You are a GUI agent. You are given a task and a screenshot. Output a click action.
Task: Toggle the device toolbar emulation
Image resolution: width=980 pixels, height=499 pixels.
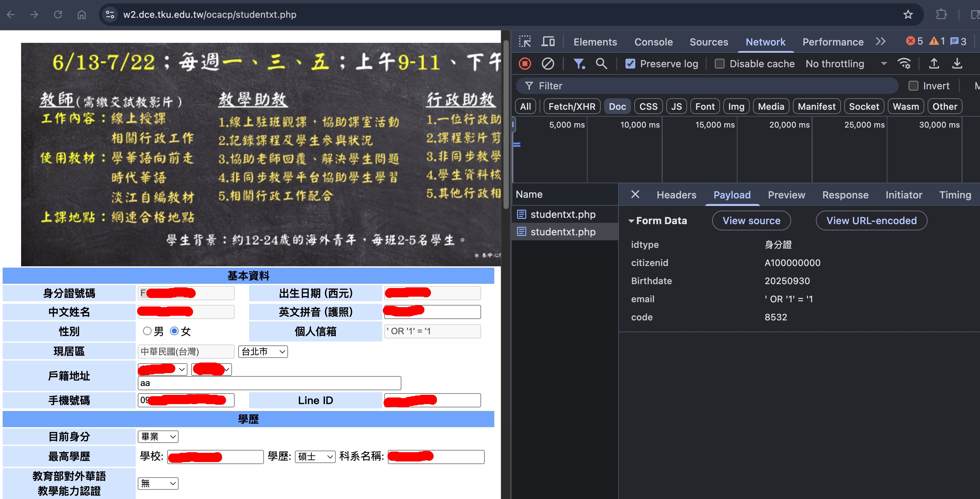pyautogui.click(x=548, y=42)
